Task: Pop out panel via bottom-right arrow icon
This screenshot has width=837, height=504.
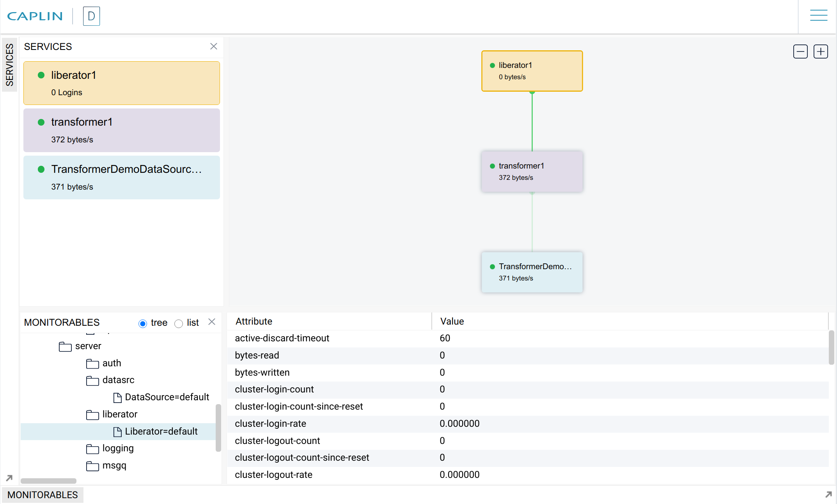Action: (x=828, y=494)
